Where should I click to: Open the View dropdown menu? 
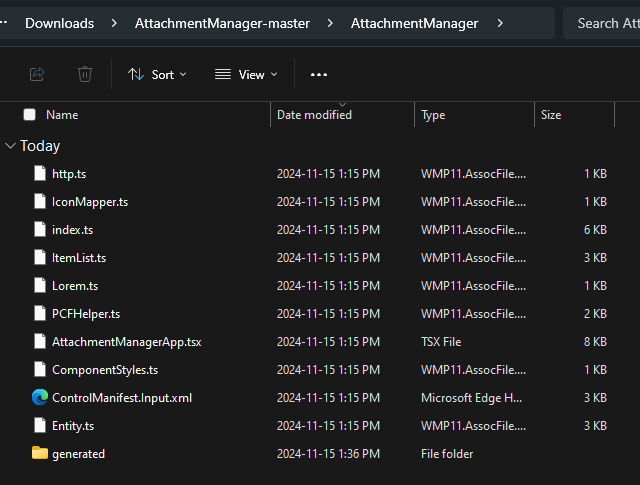(246, 75)
